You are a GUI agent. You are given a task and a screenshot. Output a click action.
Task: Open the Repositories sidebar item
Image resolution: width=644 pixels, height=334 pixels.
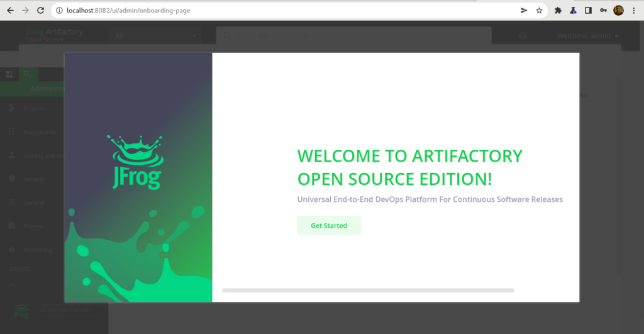tap(40, 132)
